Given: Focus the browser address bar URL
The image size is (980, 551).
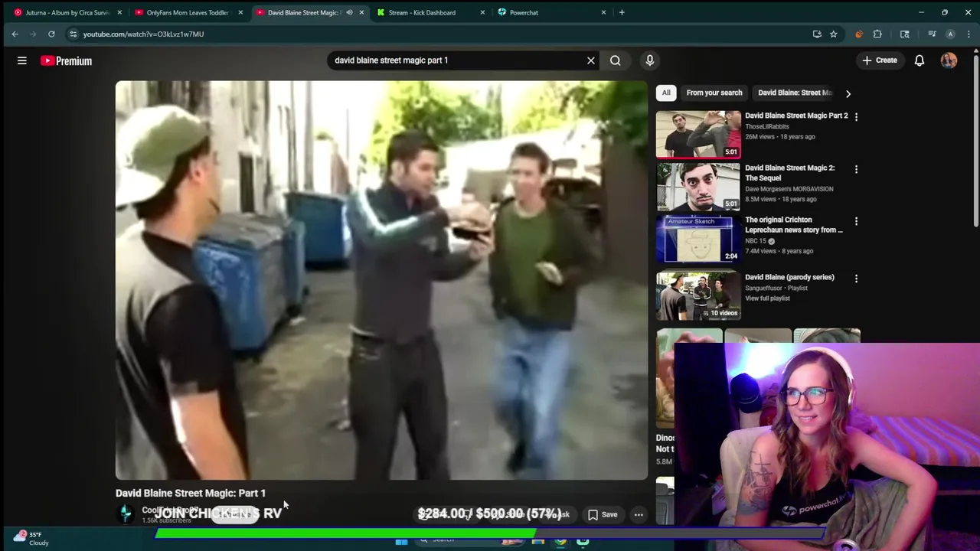Looking at the screenshot, I should tap(143, 34).
